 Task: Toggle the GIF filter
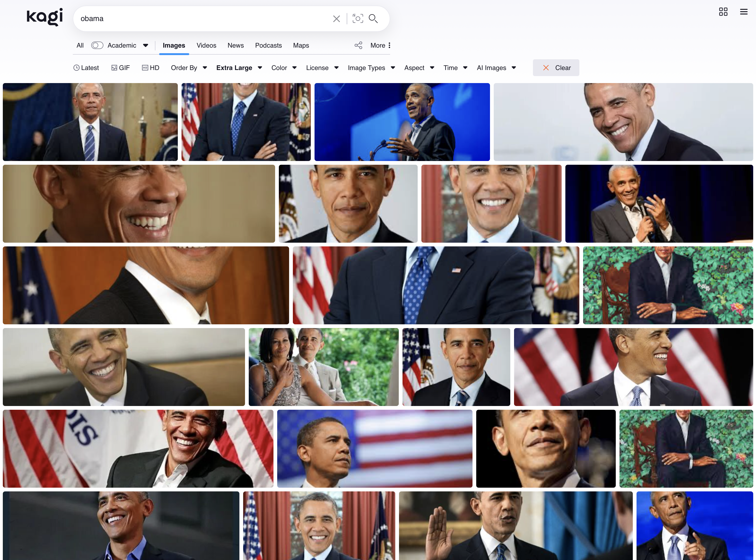121,68
